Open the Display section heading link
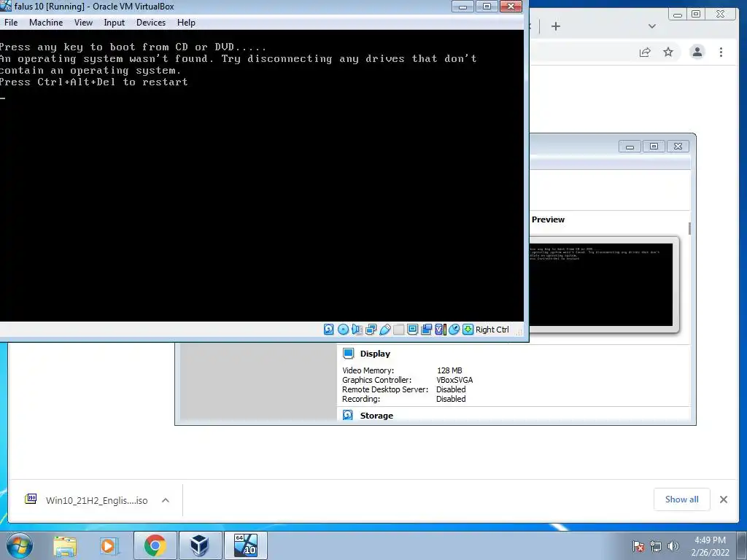Image resolution: width=747 pixels, height=560 pixels. click(x=375, y=354)
